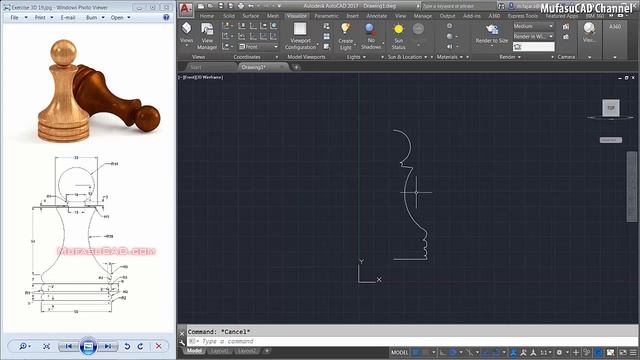Image resolution: width=640 pixels, height=360 pixels.
Task: Switch to the Layout1 tab
Action: [x=219, y=351]
